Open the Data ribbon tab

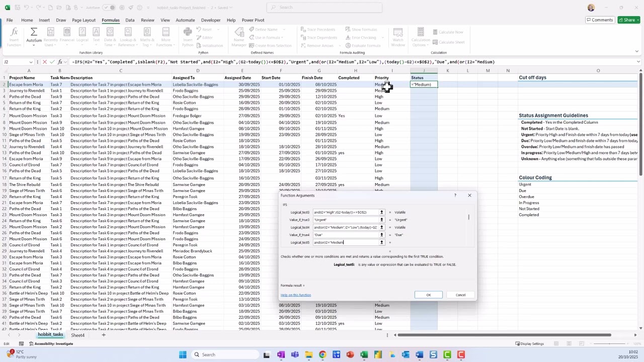(x=130, y=20)
